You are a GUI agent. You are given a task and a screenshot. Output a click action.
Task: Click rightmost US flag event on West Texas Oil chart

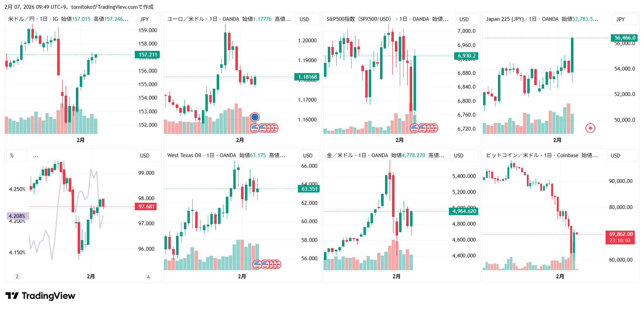[277, 264]
